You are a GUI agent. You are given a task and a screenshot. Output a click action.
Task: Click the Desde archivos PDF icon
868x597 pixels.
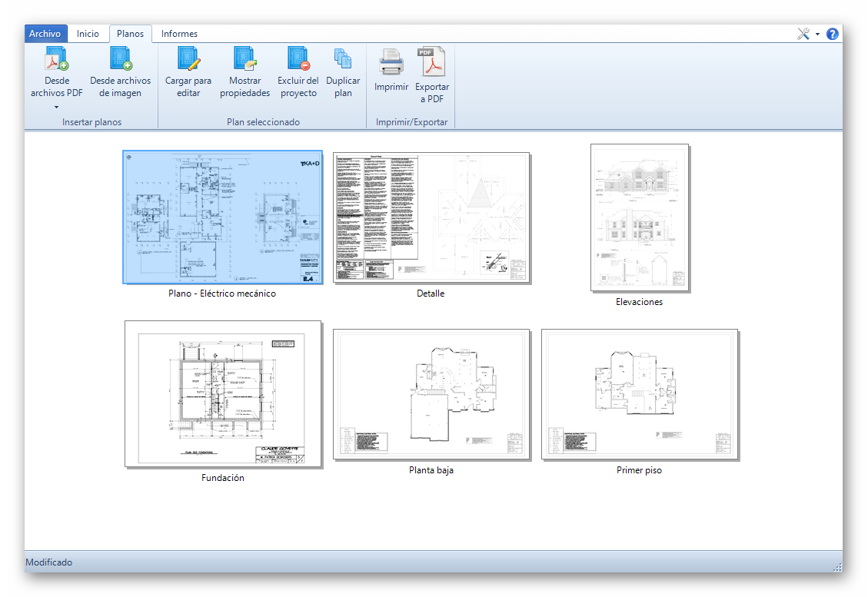point(56,58)
